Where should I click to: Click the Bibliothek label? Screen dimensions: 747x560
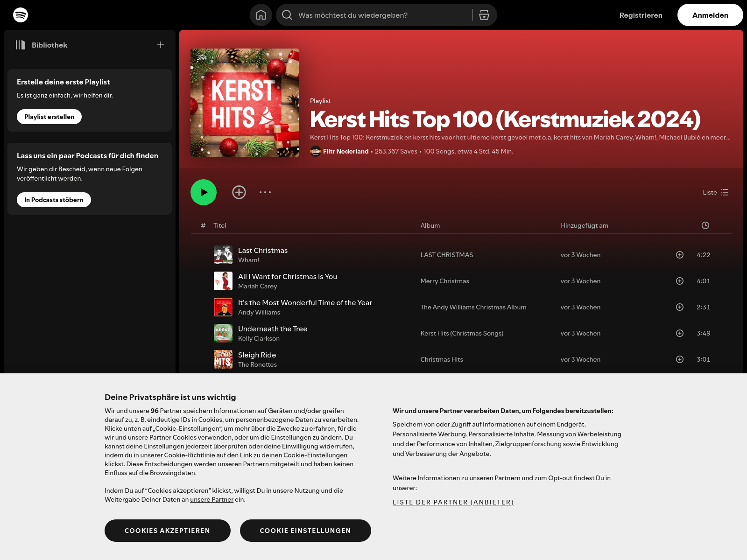(x=49, y=45)
